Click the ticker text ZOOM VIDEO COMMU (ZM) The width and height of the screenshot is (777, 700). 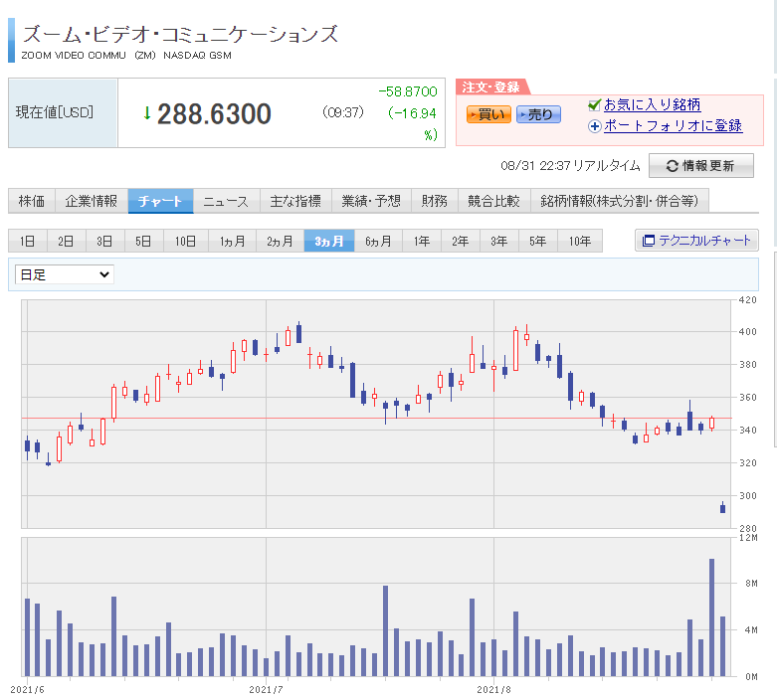(89, 56)
